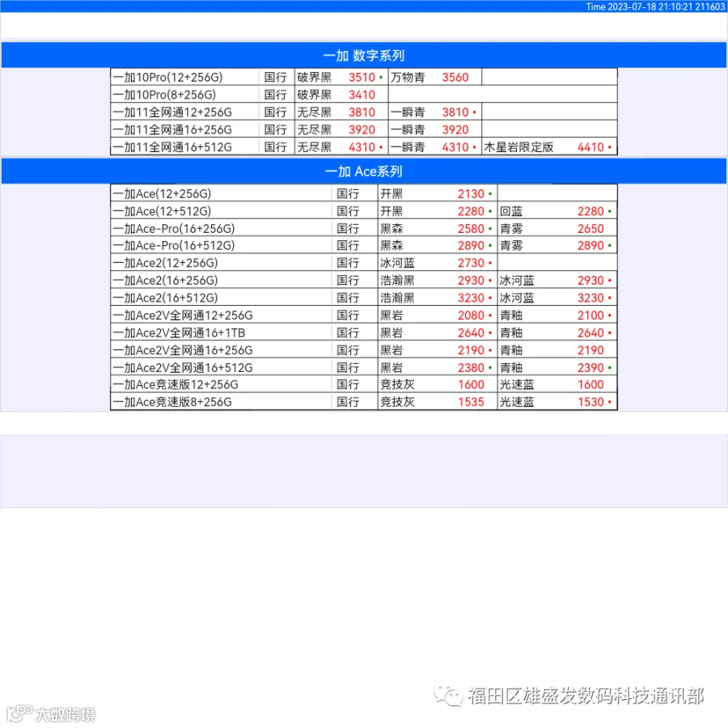
Task: Click '回蓝' color label
Action: click(511, 211)
